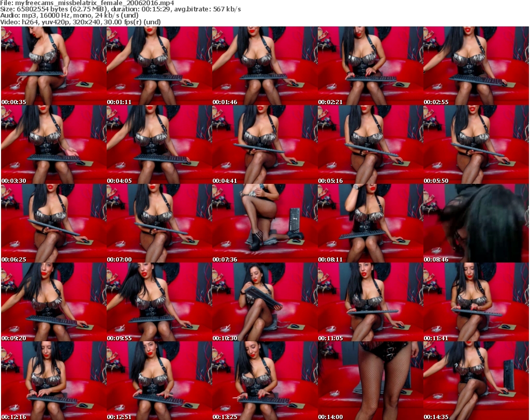
Task: Select the thumbnail stamped 00:03:30
Action: [x=54, y=144]
